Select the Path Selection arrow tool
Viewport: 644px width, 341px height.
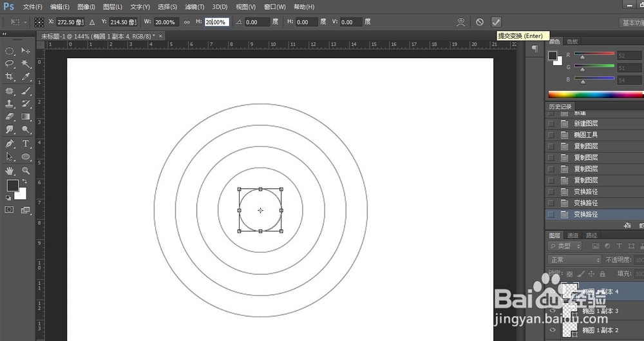(9, 157)
